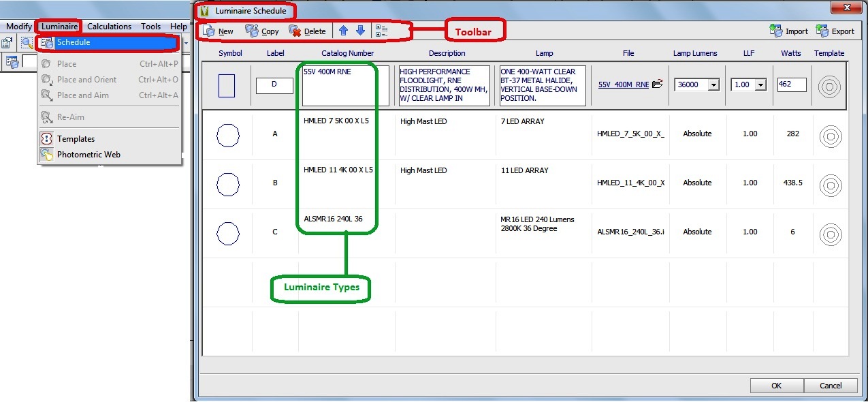This screenshot has height=402, width=868.
Task: Copy the selected luminaire using the Copy icon
Action: tap(262, 31)
